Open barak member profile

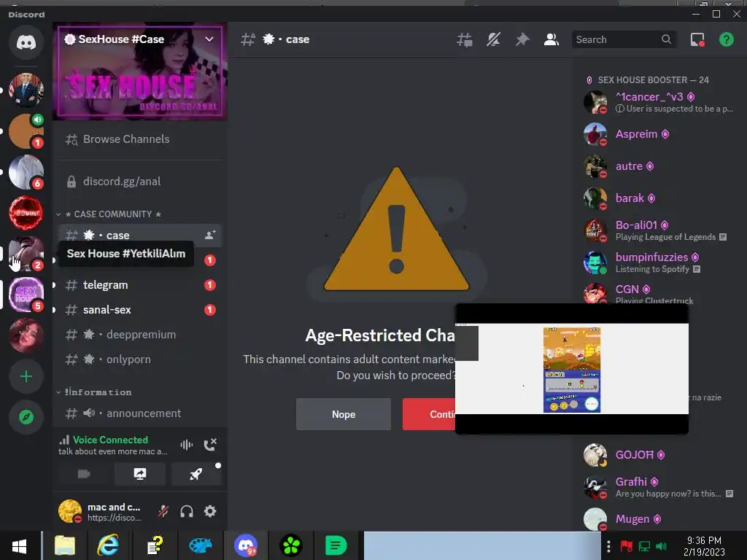point(659,198)
